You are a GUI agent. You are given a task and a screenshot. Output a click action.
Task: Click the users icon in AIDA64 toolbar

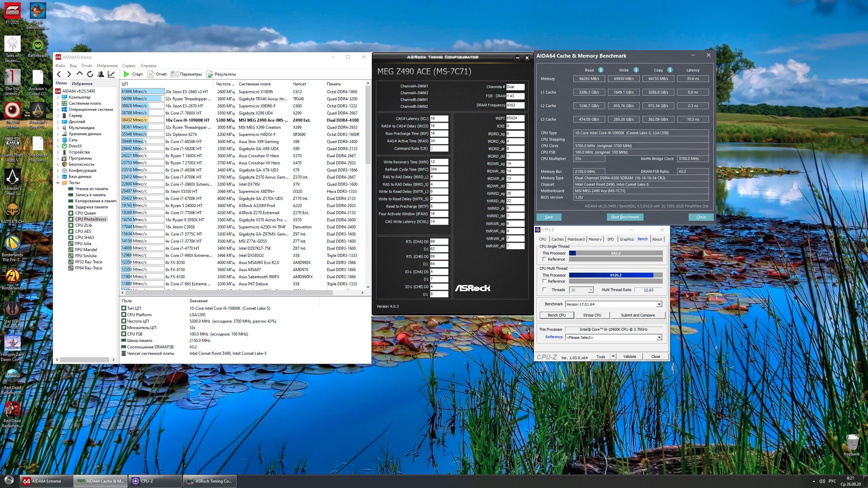click(101, 74)
